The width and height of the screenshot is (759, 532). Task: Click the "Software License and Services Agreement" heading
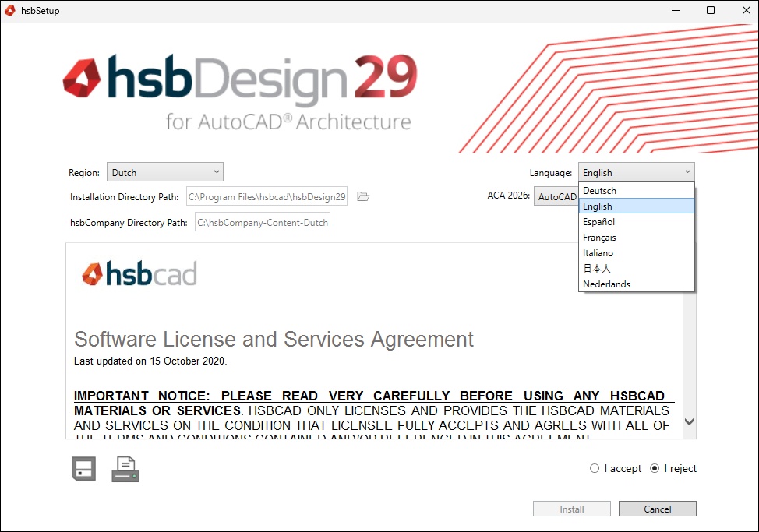(x=274, y=339)
